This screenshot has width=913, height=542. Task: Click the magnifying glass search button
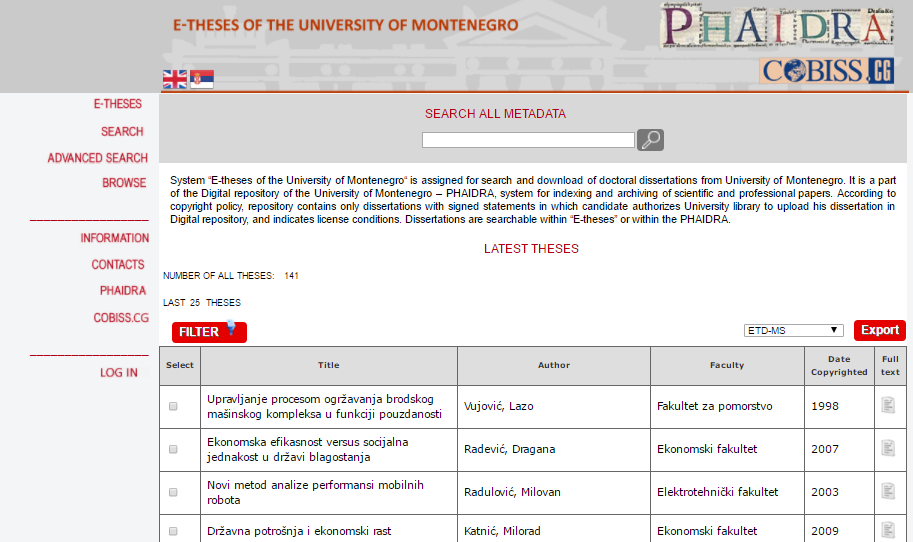650,140
